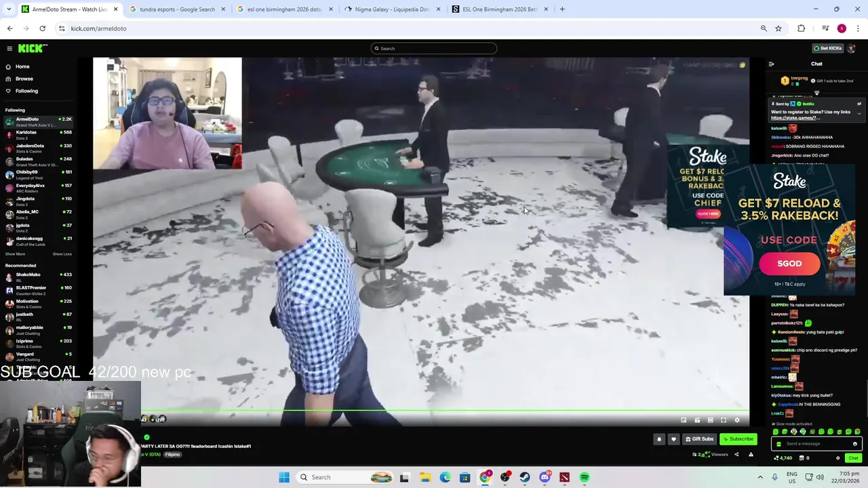Go to Home in Kick sidebar
The image size is (868, 488).
pyautogui.click(x=22, y=66)
